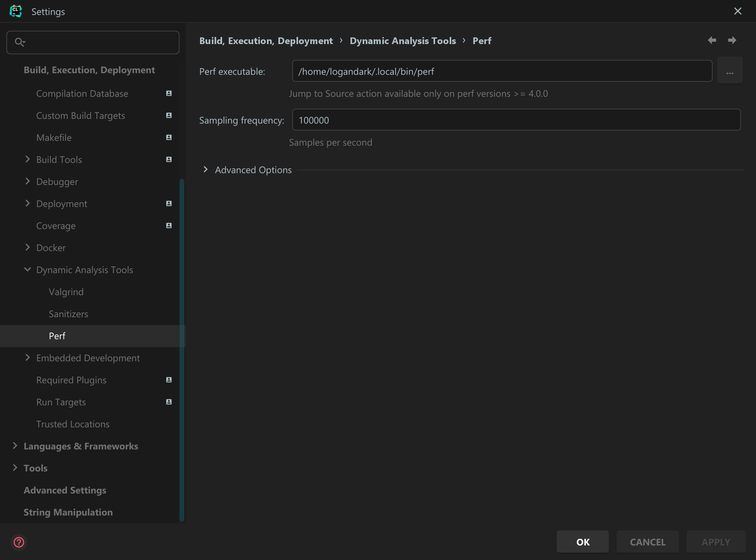Expand the Docker tree node
This screenshot has height=560, width=756.
click(x=28, y=247)
